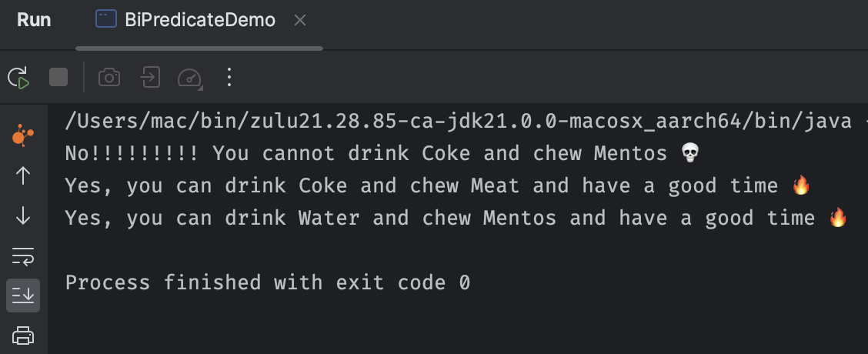This screenshot has width=868, height=354.
Task: Select the Run tool window label
Action: (34, 20)
